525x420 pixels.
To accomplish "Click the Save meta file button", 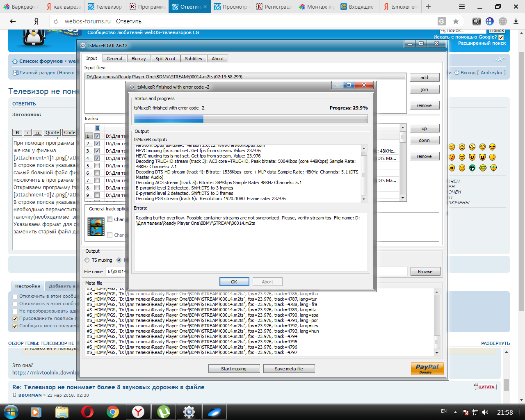I will coord(289,369).
